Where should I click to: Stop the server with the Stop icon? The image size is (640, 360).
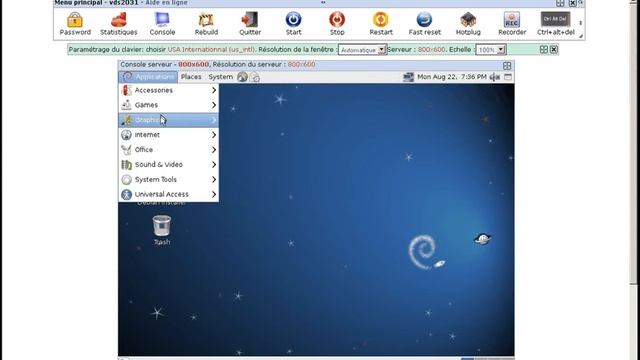pos(337,23)
